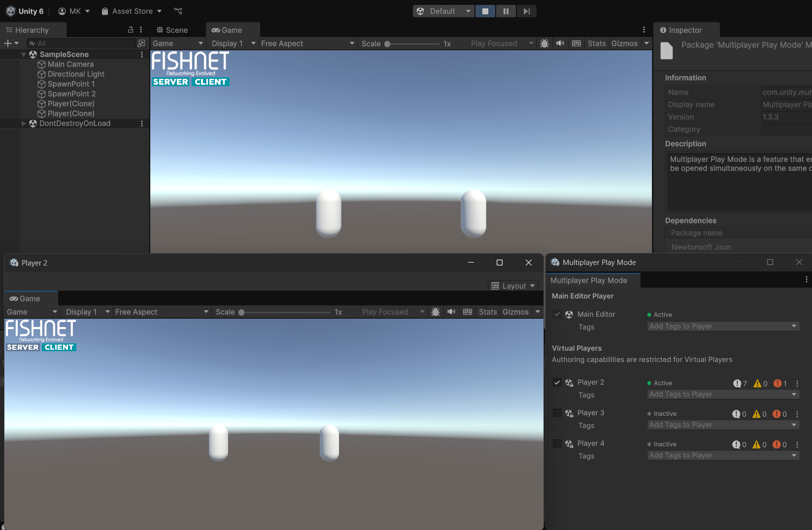Step forward one frame
812x530 pixels.
(x=526, y=11)
